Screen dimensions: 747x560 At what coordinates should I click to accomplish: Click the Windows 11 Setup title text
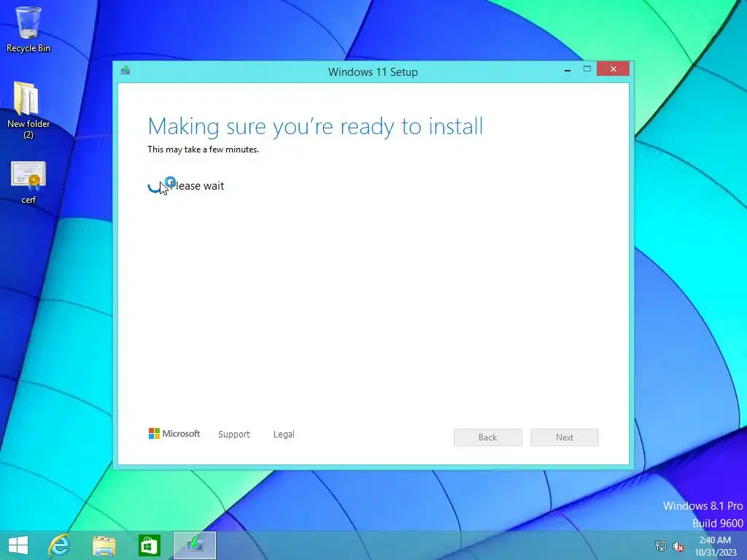(373, 72)
